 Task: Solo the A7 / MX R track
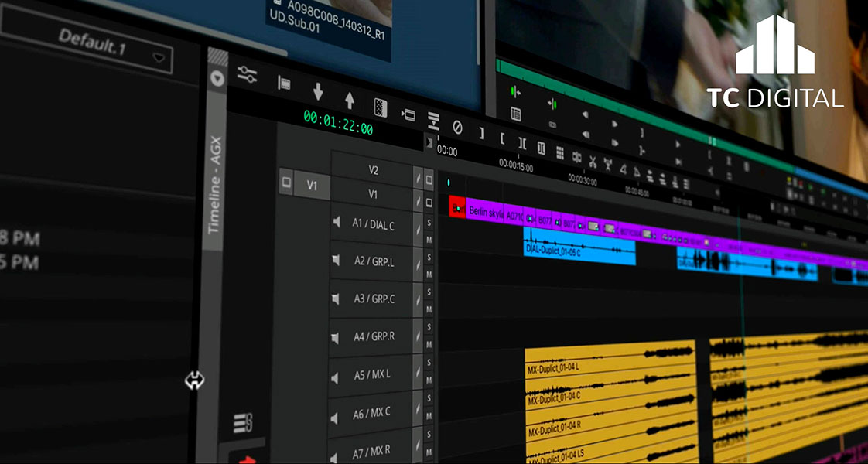tap(429, 435)
